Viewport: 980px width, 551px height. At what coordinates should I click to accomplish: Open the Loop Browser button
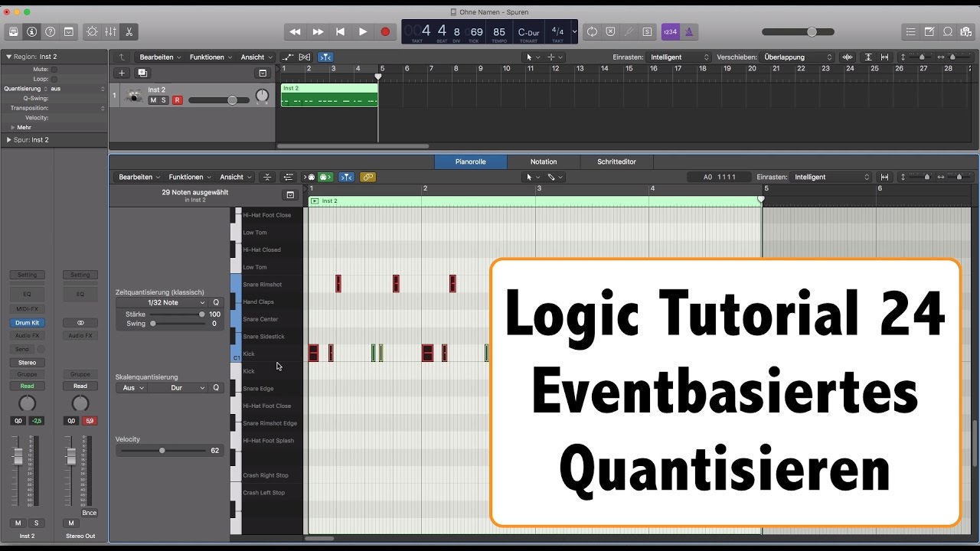(948, 31)
